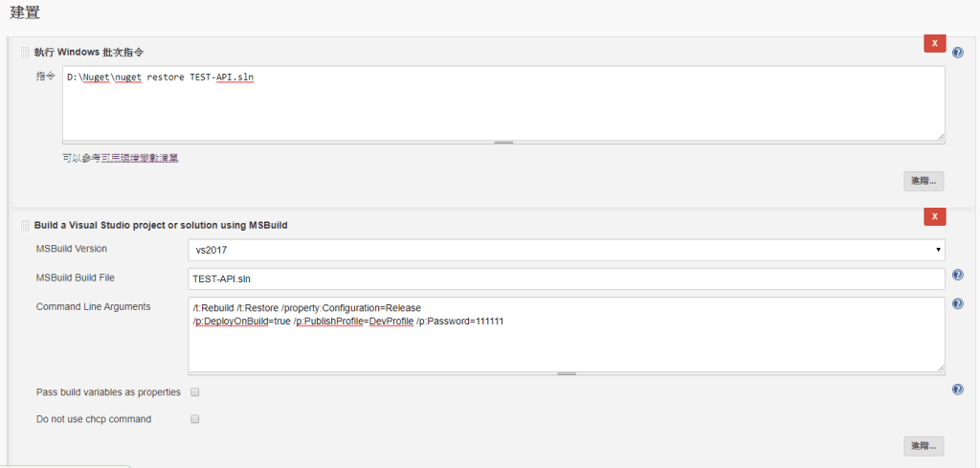Show help for Command Line Arguments
Image resolution: width=980 pixels, height=468 pixels.
point(958,304)
